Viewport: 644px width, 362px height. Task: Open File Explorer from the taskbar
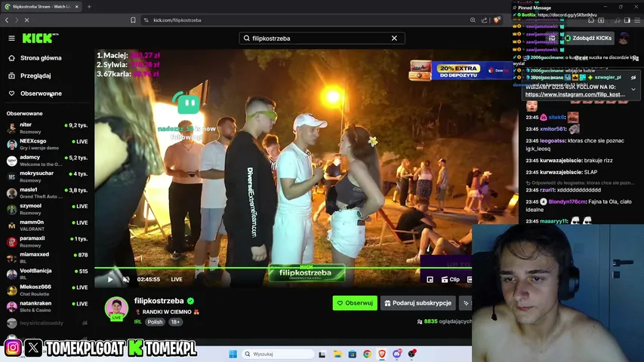click(337, 354)
